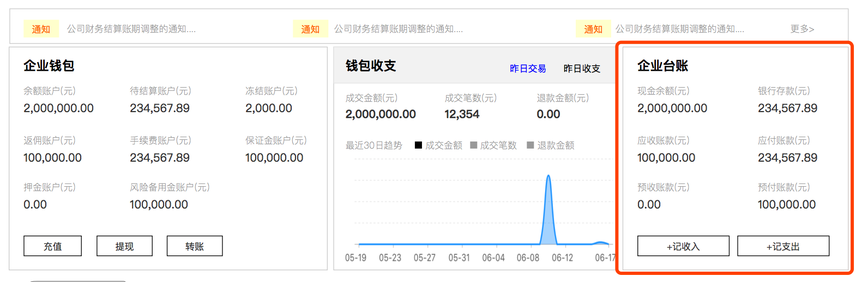868x282 pixels.
Task: Click the 0.00 value under 预收账款
Action: (x=649, y=205)
